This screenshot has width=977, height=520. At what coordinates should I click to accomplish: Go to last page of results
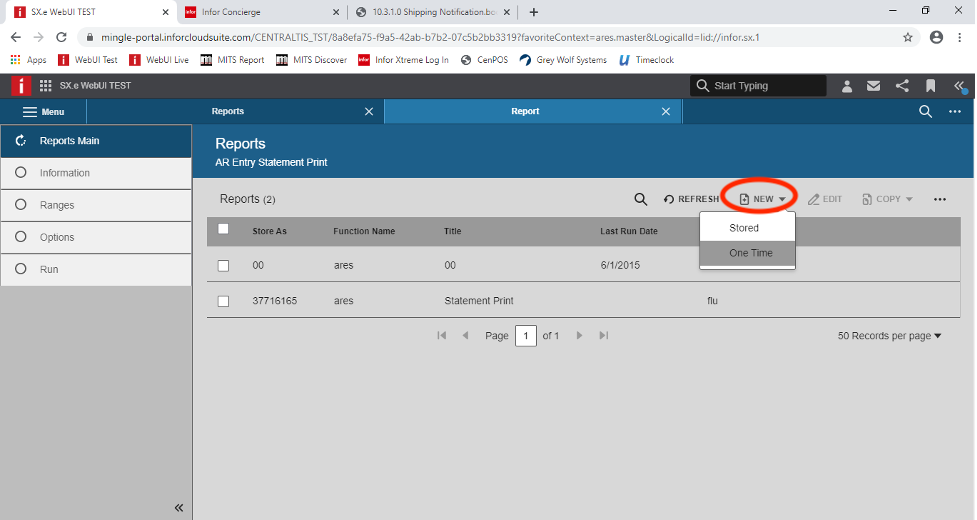[x=604, y=336]
